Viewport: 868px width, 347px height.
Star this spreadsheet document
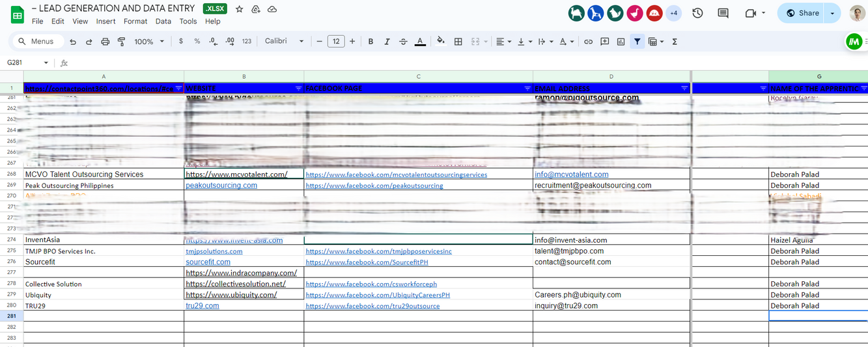click(239, 9)
